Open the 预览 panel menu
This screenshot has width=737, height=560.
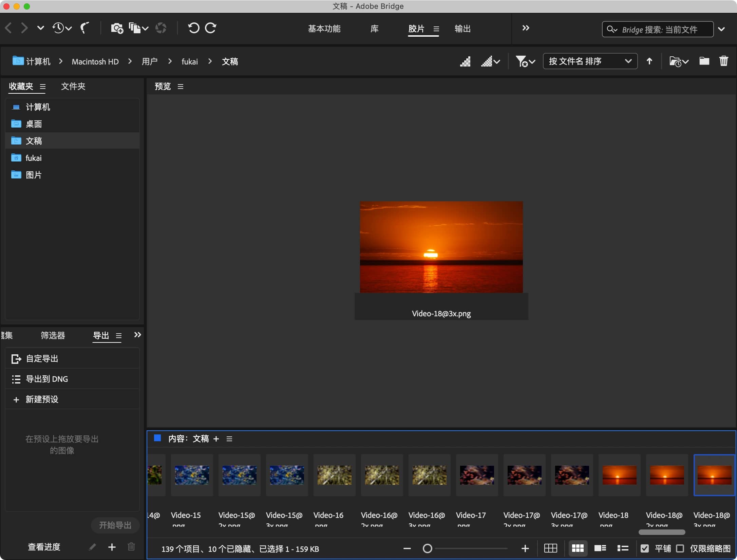181,87
